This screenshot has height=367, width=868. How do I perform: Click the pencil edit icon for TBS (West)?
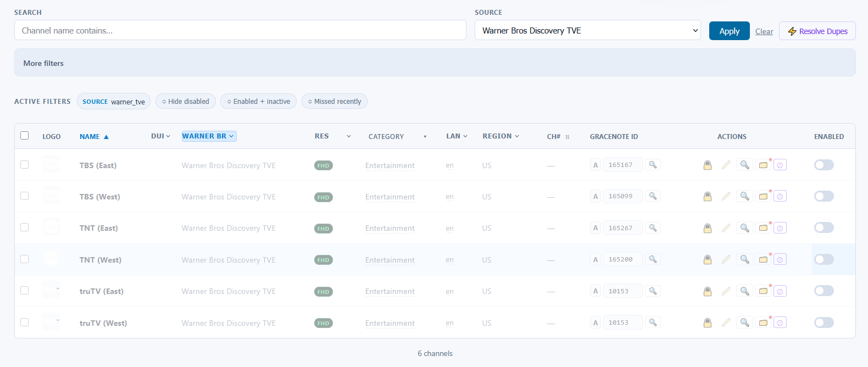coord(726,196)
